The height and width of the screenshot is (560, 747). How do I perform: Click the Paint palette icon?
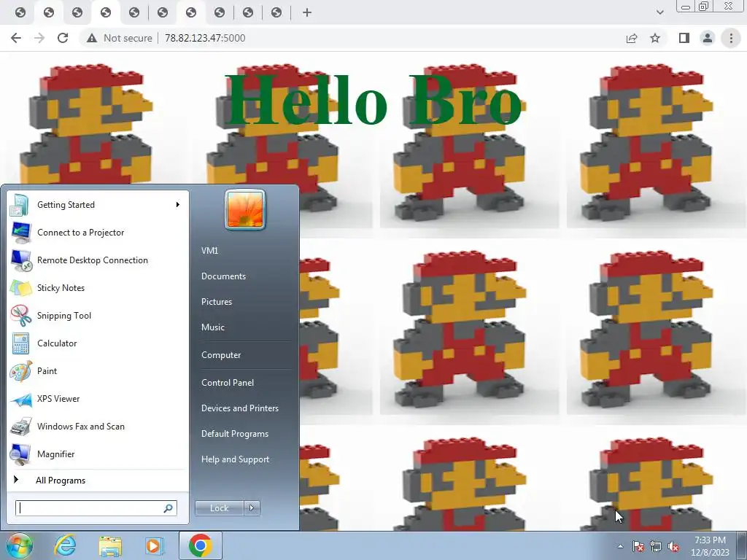(x=21, y=371)
